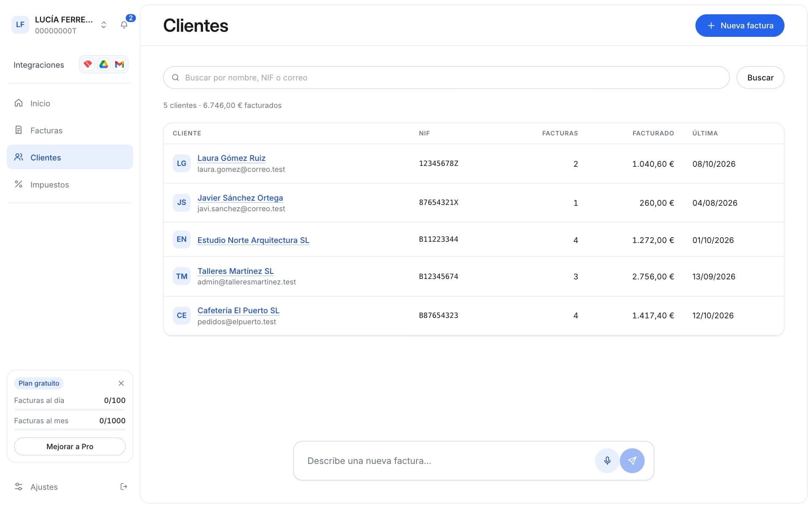
Task: Open client Talleres Martínez SL
Action: click(x=236, y=271)
